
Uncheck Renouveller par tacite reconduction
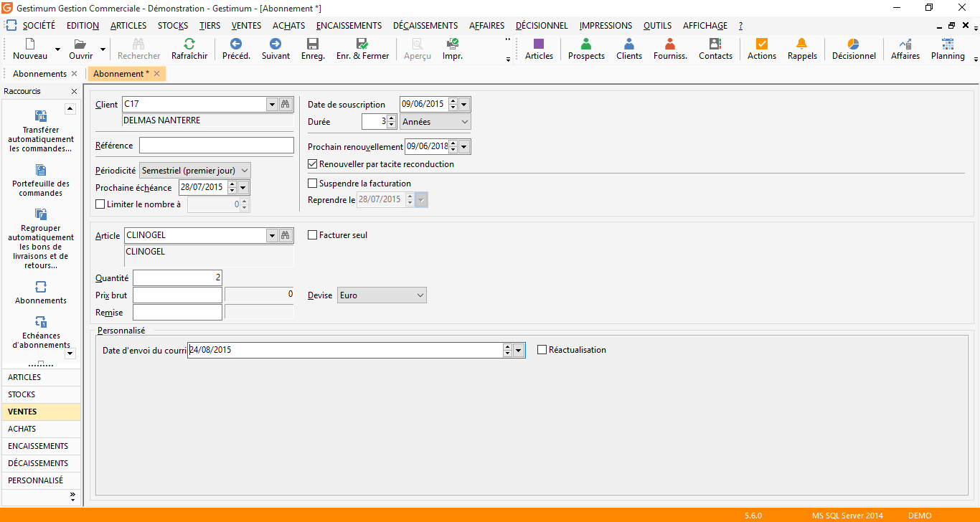[x=312, y=164]
